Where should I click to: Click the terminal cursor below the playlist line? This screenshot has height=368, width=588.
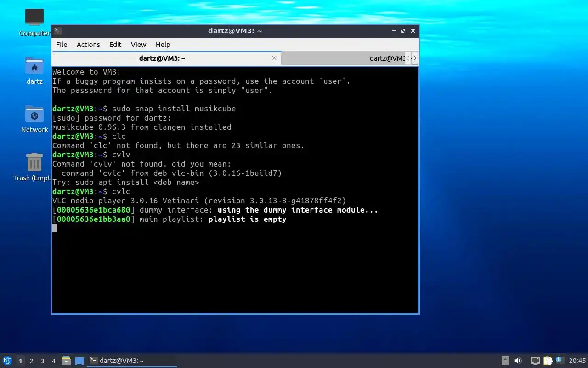[55, 228]
